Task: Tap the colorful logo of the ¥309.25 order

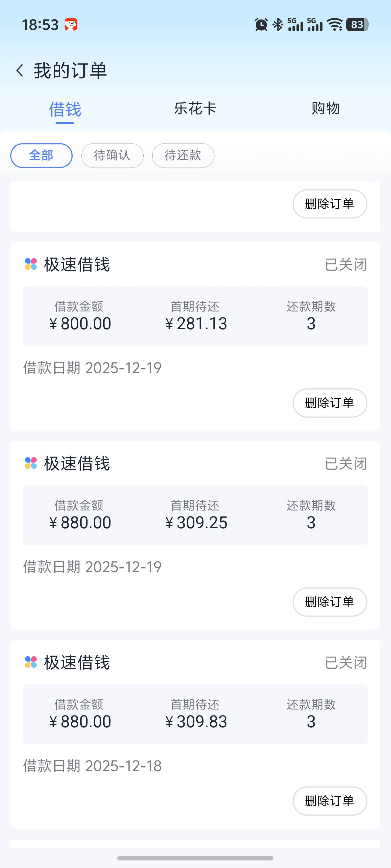Action: tap(31, 463)
